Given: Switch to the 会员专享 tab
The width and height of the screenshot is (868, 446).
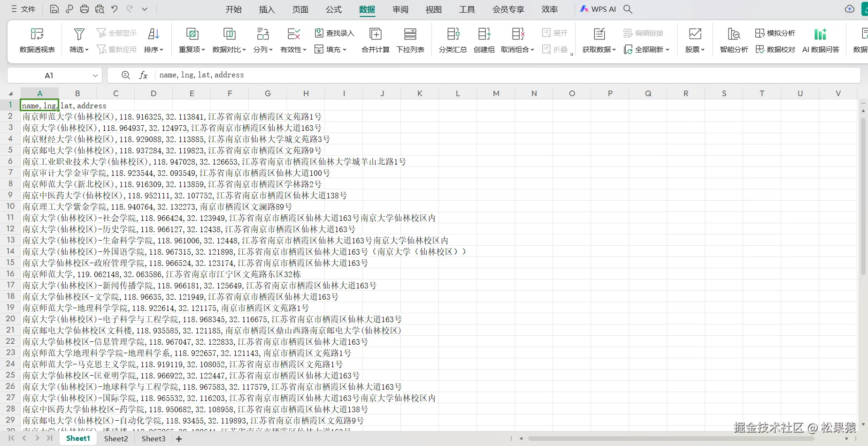Looking at the screenshot, I should point(508,9).
